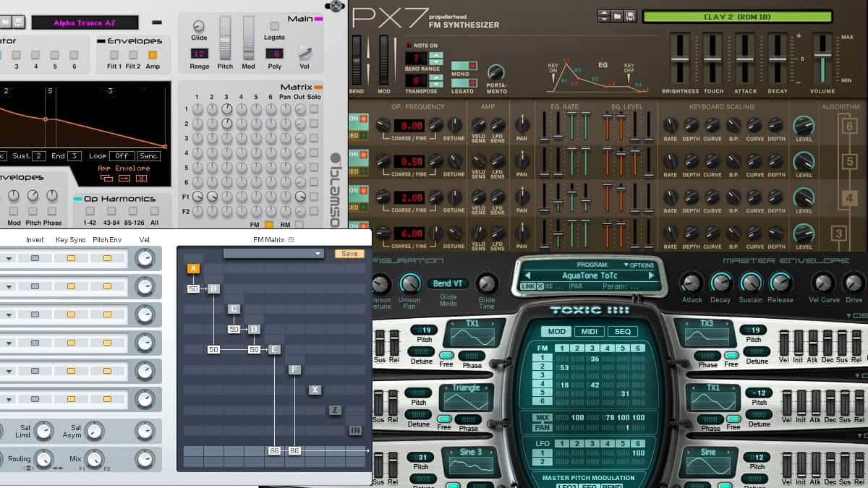Screen dimensions: 868x488
Task: Toggle the Filt 1 envelope button
Action: click(114, 55)
